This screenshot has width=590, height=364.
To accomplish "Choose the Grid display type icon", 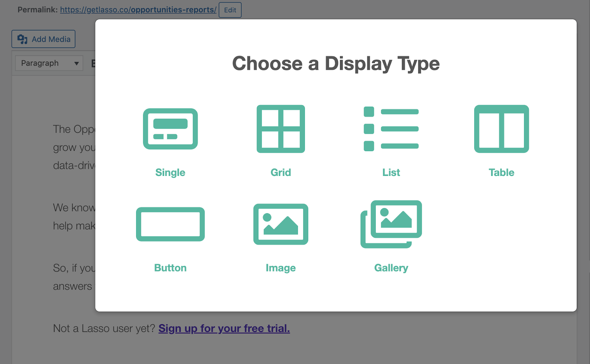I will click(281, 129).
